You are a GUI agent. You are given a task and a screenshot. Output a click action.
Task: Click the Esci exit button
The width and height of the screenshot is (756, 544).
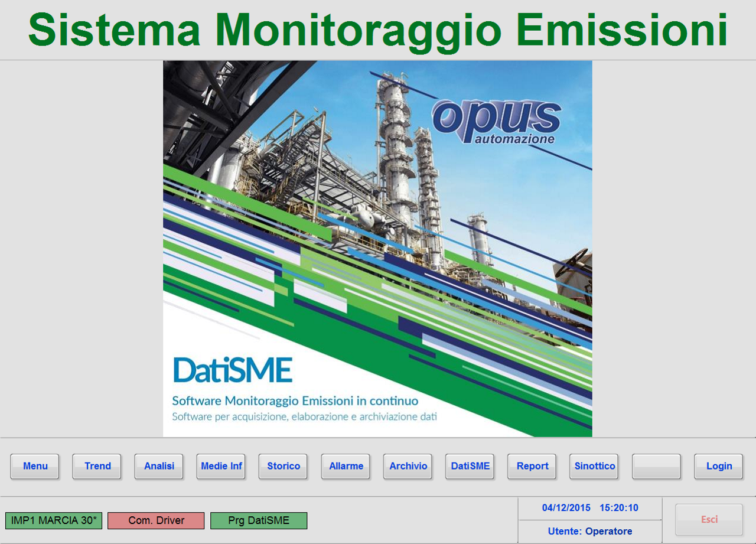click(x=709, y=520)
